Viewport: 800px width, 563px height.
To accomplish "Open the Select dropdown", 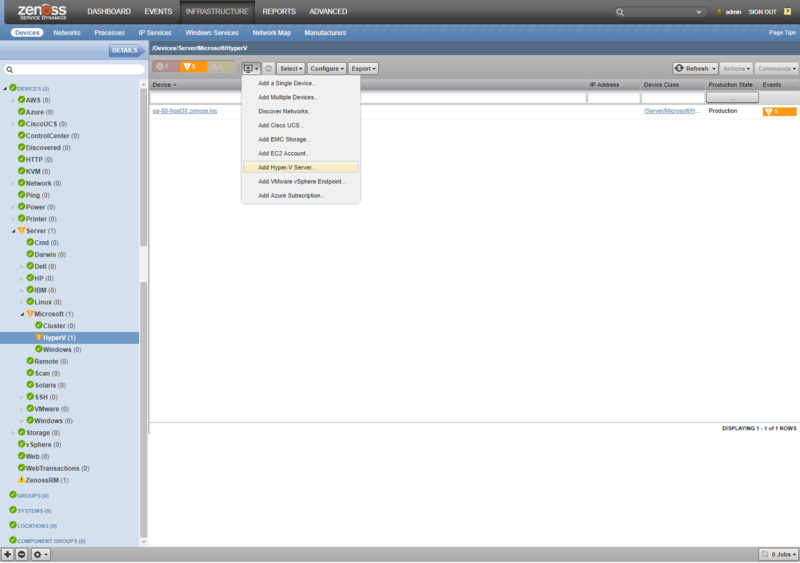I will point(291,68).
